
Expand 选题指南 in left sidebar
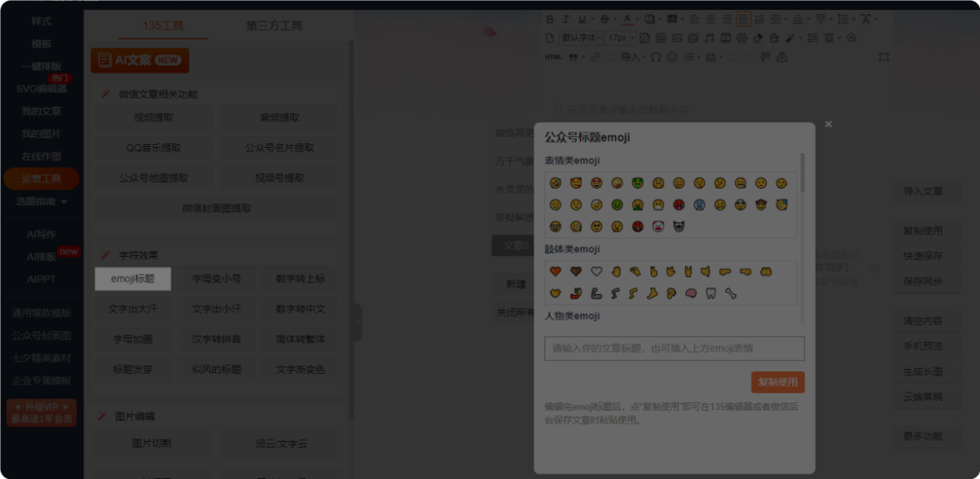(x=42, y=201)
